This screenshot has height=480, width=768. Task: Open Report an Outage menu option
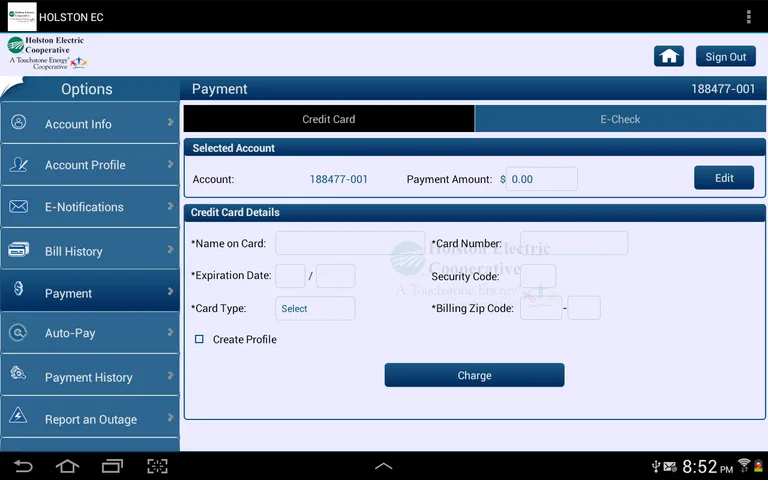pyautogui.click(x=90, y=417)
